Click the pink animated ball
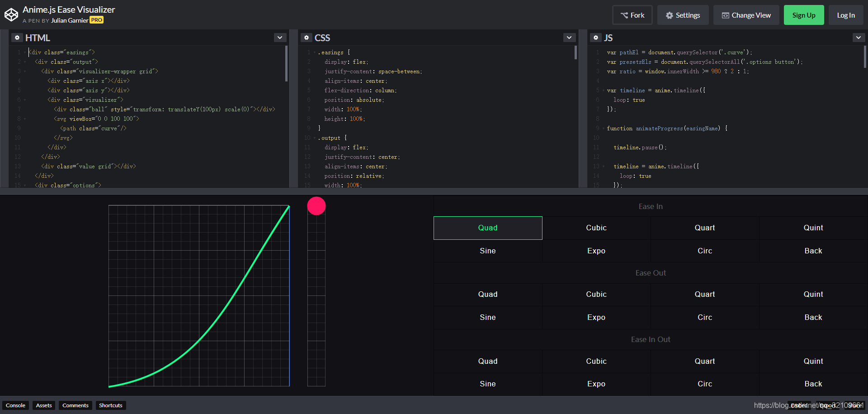Viewport: 868px width, 414px height. (x=316, y=206)
